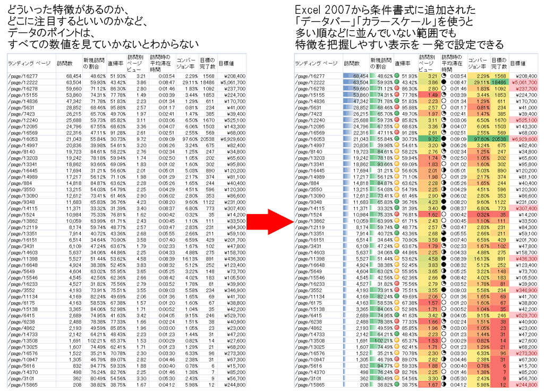The width and height of the screenshot is (544, 392).
Task: Select full black circle icon in /page/12222 row
Action: coord(443,83)
